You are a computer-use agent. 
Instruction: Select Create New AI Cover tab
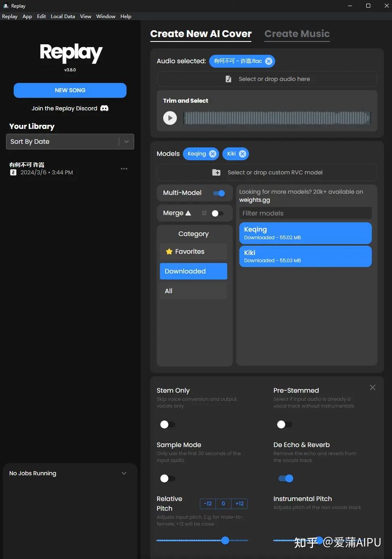tap(201, 34)
